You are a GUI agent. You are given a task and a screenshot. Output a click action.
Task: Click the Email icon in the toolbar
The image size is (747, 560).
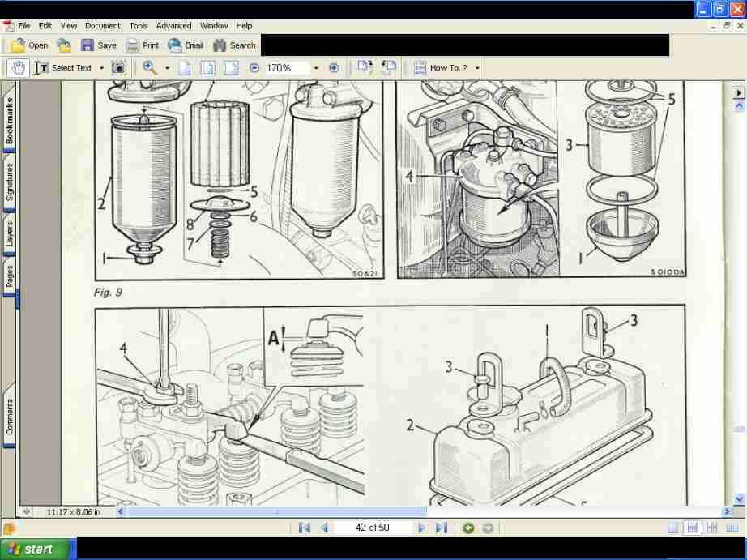pyautogui.click(x=174, y=45)
